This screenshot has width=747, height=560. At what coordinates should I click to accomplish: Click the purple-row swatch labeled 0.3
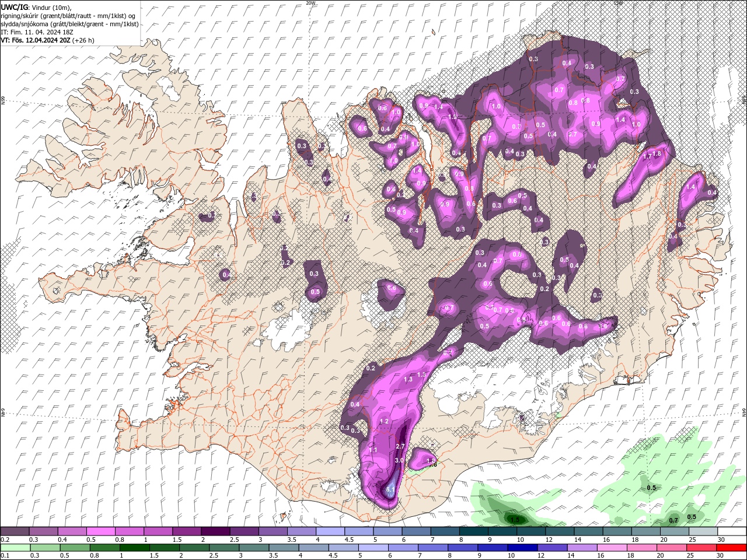pos(43,531)
